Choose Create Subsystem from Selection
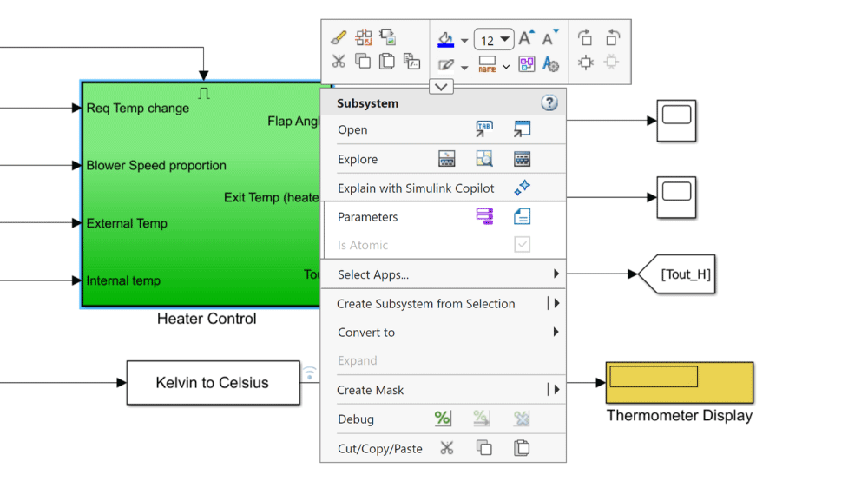Screen dimensions: 868x488 426,303
